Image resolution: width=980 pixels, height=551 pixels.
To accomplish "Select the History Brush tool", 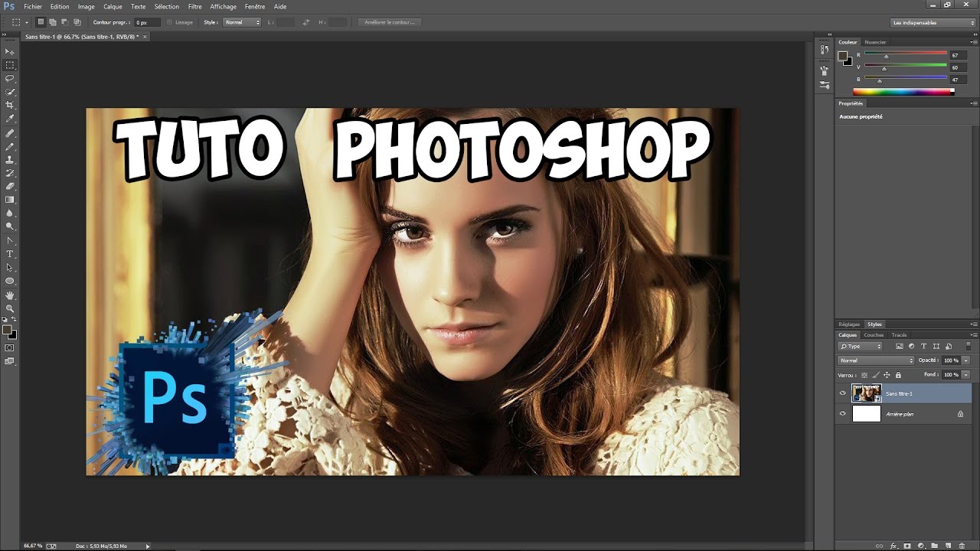I will click(10, 173).
